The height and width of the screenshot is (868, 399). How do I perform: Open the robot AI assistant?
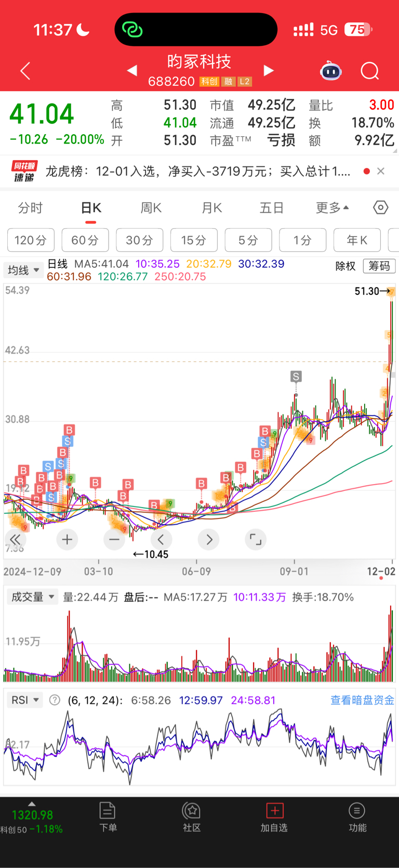pyautogui.click(x=331, y=70)
